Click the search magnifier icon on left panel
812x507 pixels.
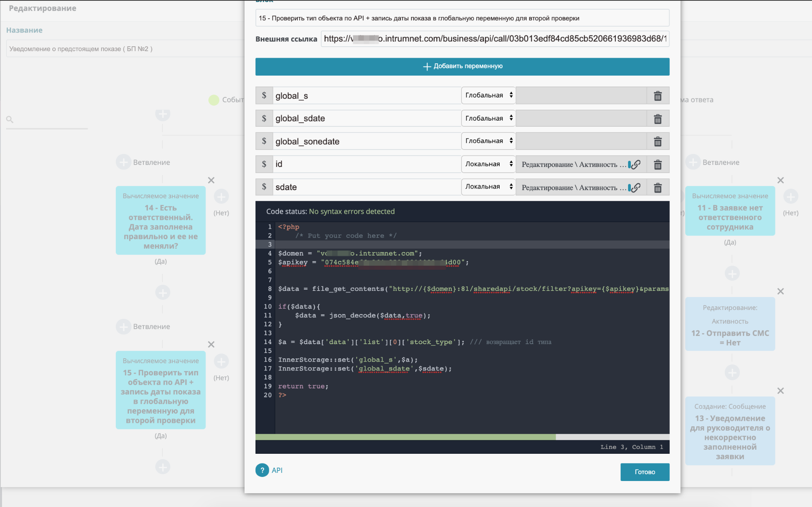click(10, 119)
